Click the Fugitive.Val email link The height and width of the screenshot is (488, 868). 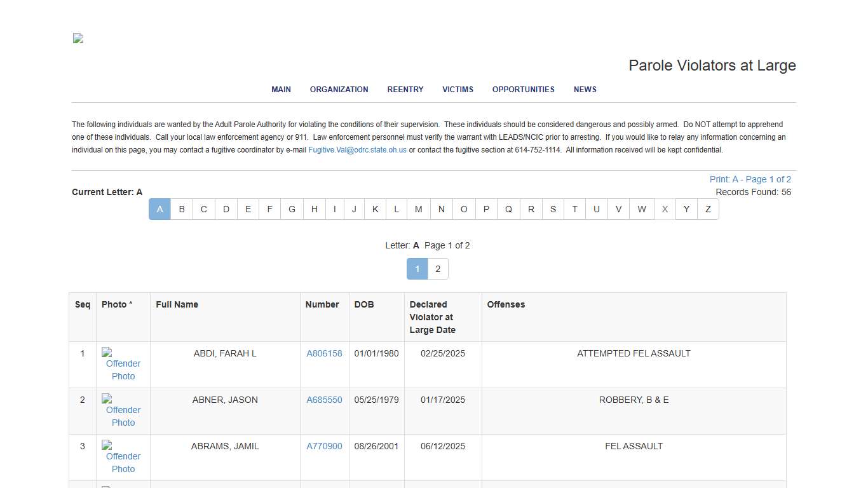click(x=357, y=150)
